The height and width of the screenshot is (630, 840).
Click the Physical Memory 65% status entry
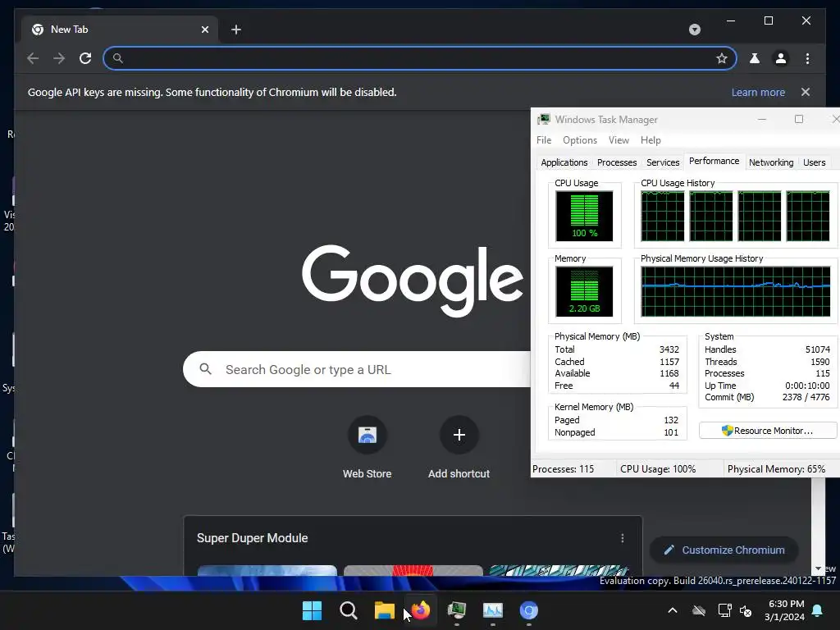(x=776, y=469)
